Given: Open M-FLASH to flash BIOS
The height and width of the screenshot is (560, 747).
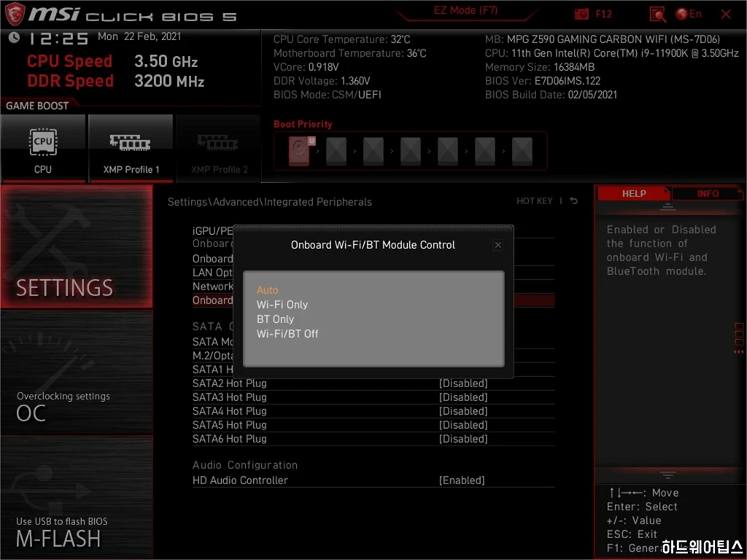Looking at the screenshot, I should point(77,497).
